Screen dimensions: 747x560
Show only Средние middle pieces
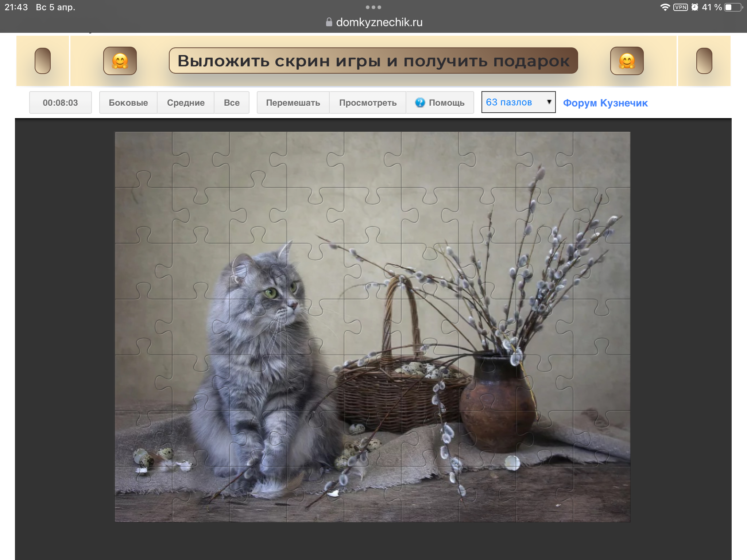186,103
